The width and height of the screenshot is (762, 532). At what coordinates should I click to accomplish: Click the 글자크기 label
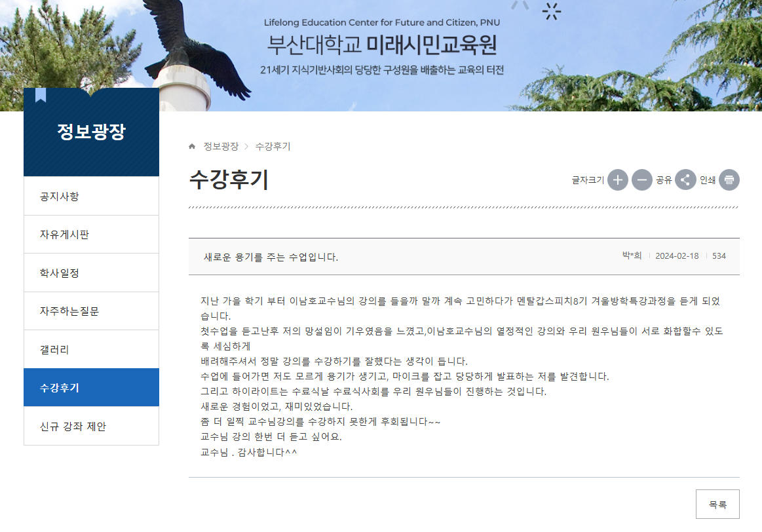pyautogui.click(x=588, y=180)
